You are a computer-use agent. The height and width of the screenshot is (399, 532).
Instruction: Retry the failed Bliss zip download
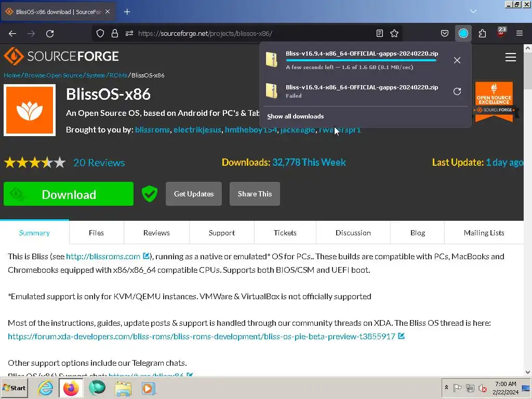click(x=457, y=91)
